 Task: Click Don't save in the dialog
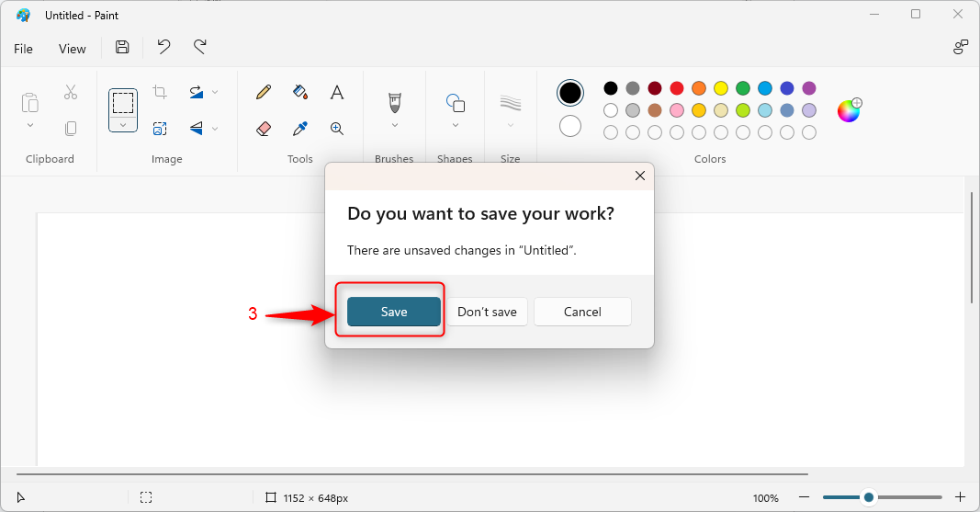tap(487, 312)
